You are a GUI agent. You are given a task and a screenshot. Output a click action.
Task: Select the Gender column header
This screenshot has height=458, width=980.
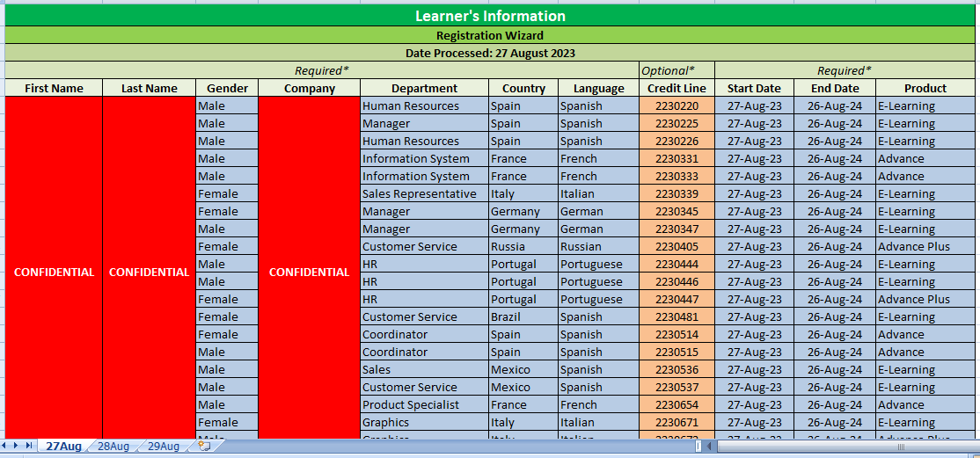[x=228, y=88]
